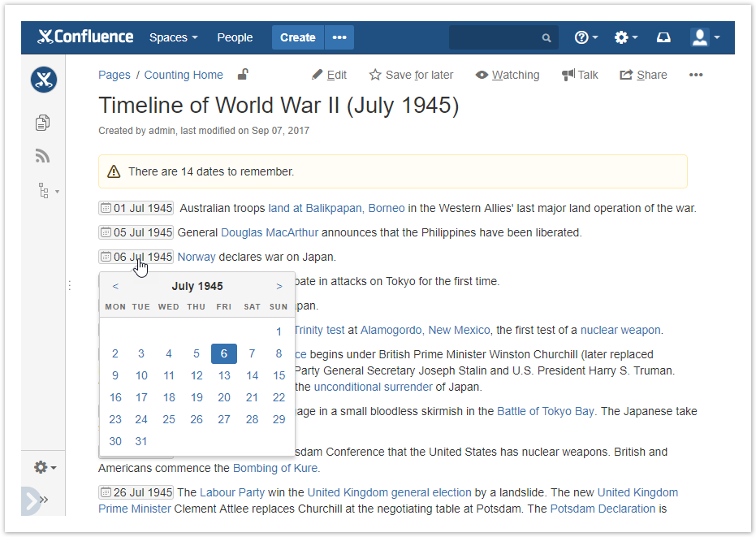This screenshot has width=756, height=537.
Task: Open the 'land at Balikpapan, Borneo' link
Action: (x=336, y=208)
